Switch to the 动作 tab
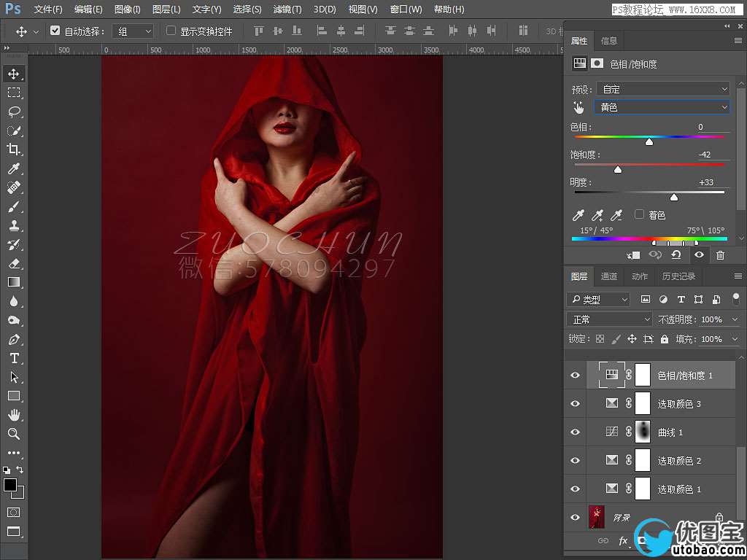The width and height of the screenshot is (747, 560). pos(639,276)
